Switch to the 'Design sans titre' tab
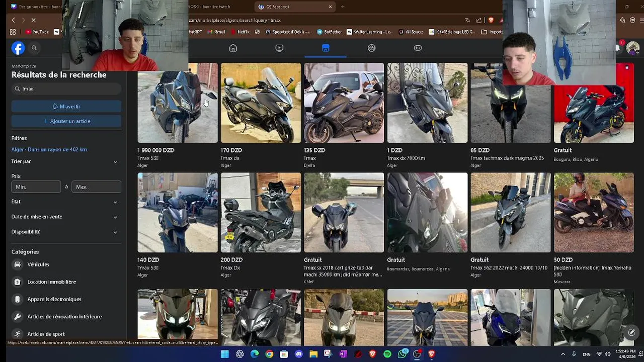This screenshot has height=362, width=644. [35, 7]
